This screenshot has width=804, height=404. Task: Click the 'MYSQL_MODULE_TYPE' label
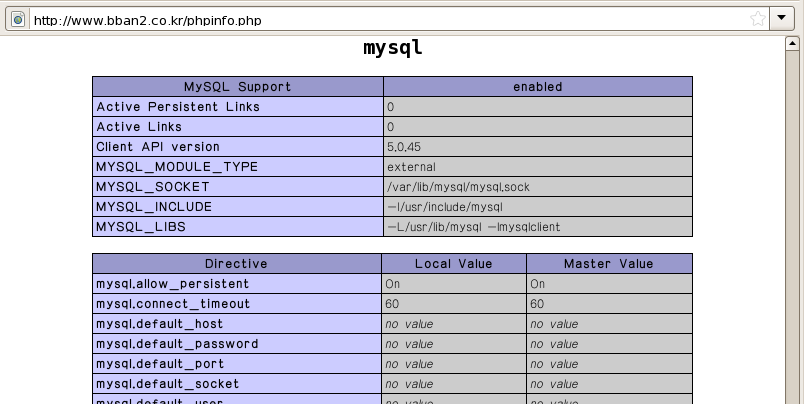click(x=177, y=167)
